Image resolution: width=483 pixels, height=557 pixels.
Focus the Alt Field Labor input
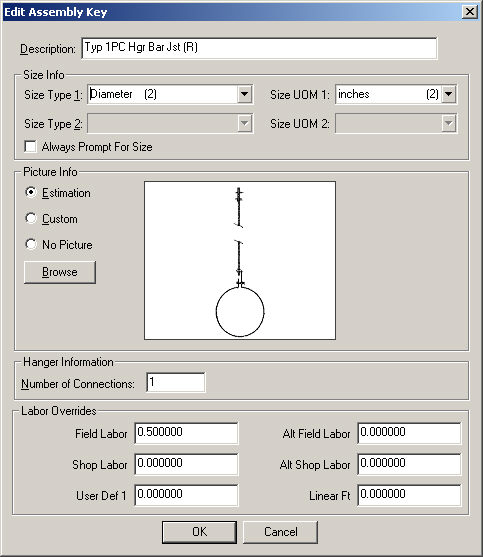[409, 433]
